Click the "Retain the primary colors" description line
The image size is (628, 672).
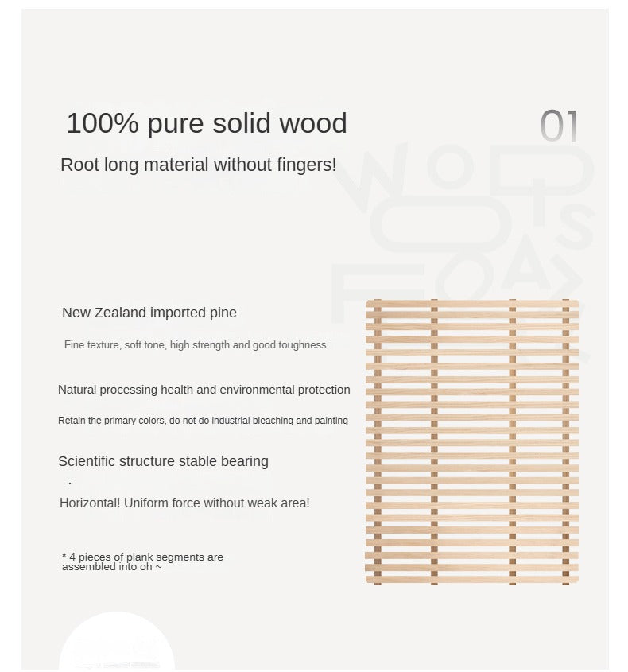203,420
